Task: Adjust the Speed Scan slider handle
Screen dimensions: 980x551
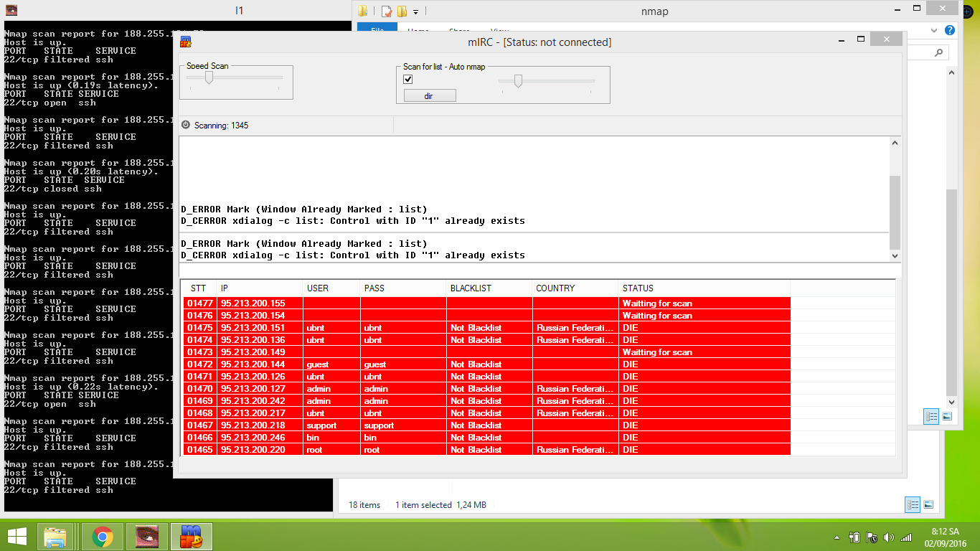Action: (x=209, y=77)
